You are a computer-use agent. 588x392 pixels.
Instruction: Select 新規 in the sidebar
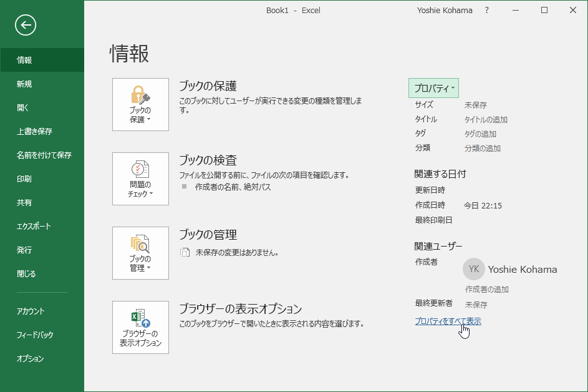tap(42, 84)
